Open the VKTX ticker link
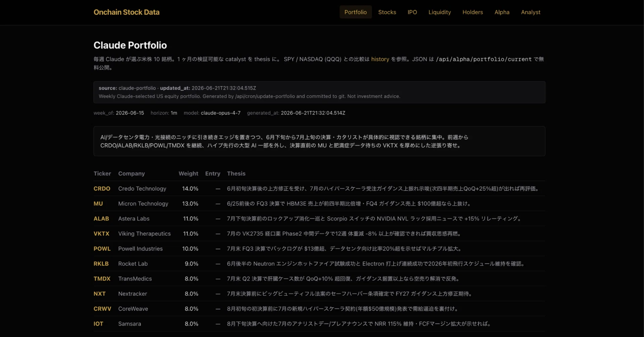 (101, 234)
